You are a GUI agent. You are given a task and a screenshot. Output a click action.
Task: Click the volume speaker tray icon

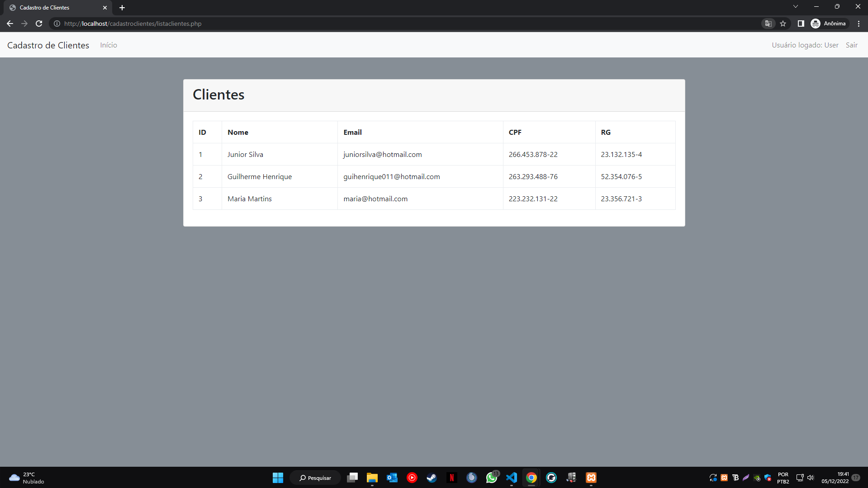pos(811,478)
